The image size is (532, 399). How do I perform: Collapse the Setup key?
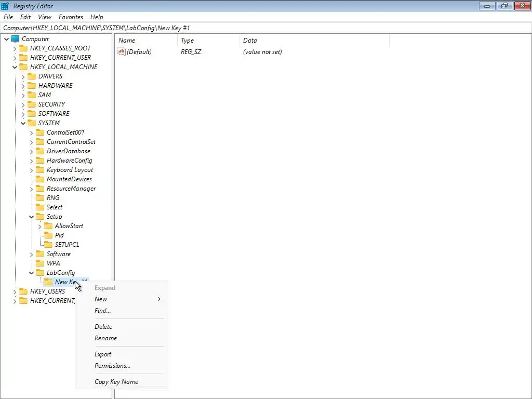click(31, 217)
